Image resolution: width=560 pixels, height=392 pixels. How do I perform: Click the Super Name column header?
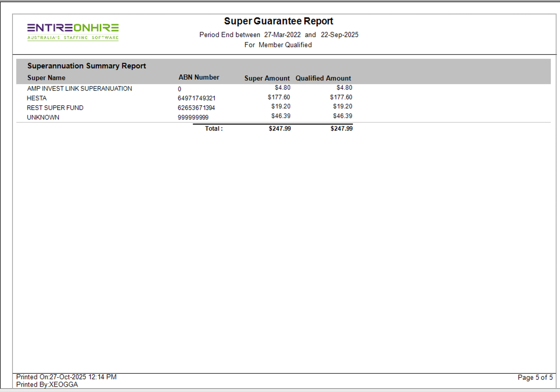click(x=46, y=78)
